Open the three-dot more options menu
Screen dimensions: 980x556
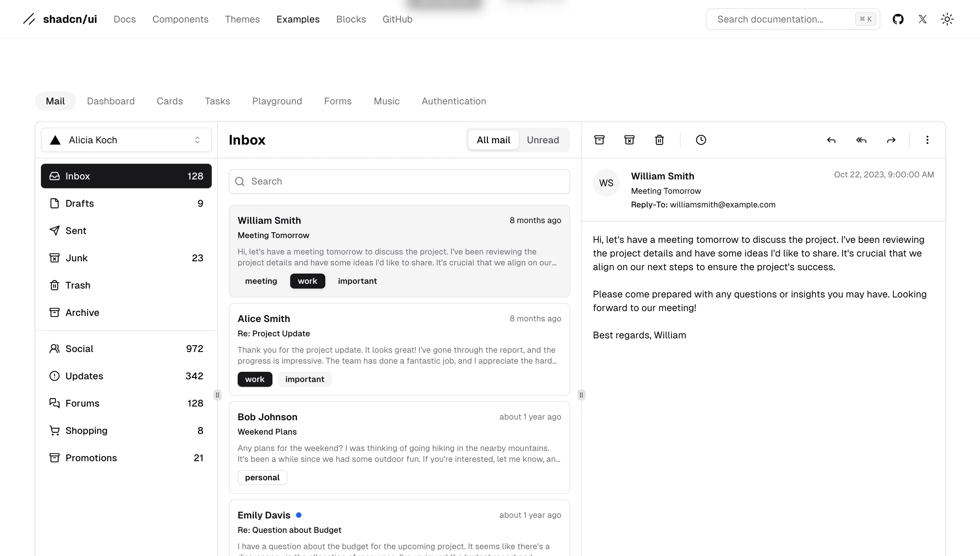coord(927,140)
